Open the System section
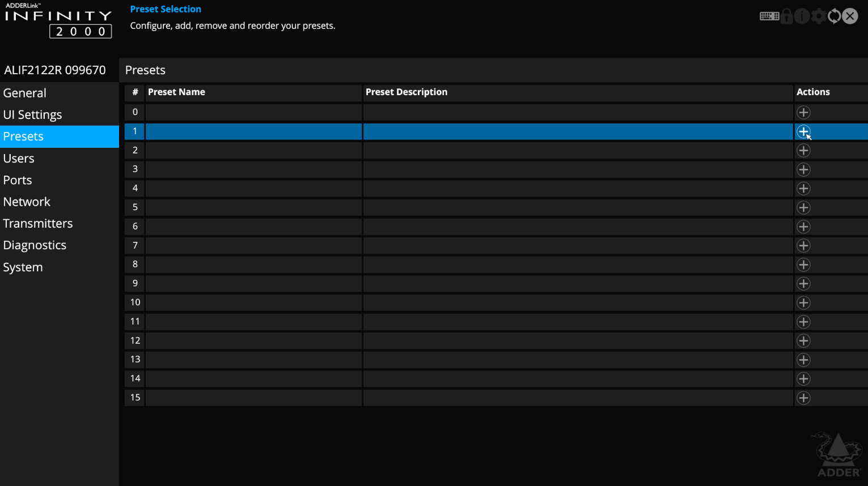868x486 pixels. [x=23, y=267]
